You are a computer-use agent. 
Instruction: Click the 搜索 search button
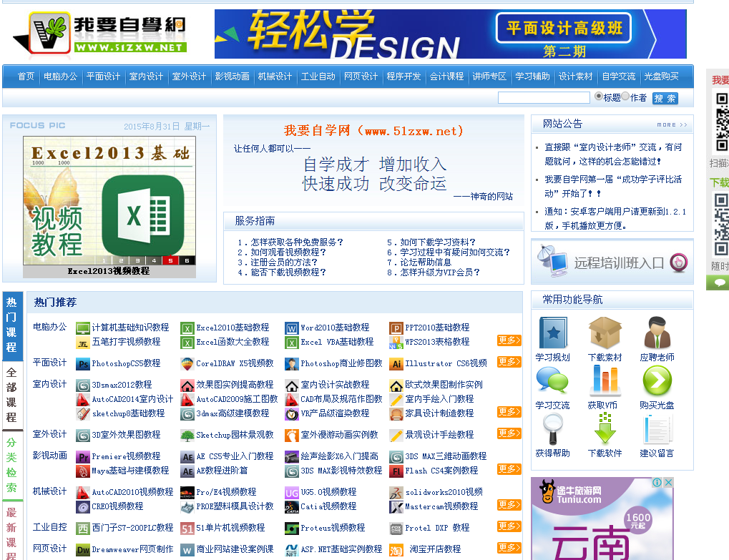[665, 98]
